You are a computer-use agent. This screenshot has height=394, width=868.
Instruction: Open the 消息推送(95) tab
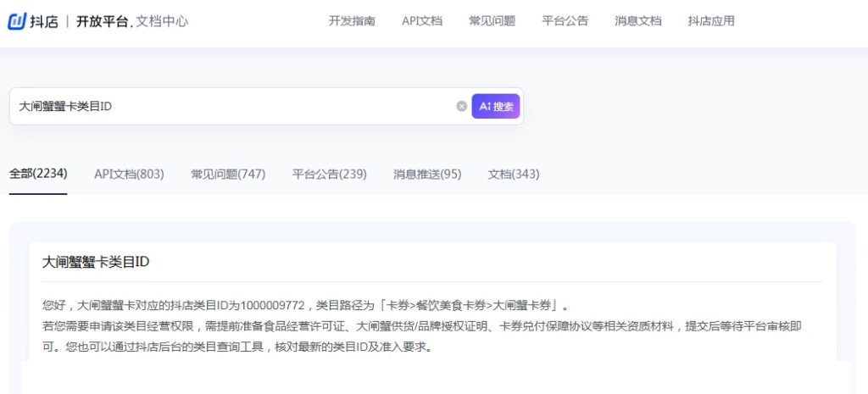pyautogui.click(x=427, y=175)
